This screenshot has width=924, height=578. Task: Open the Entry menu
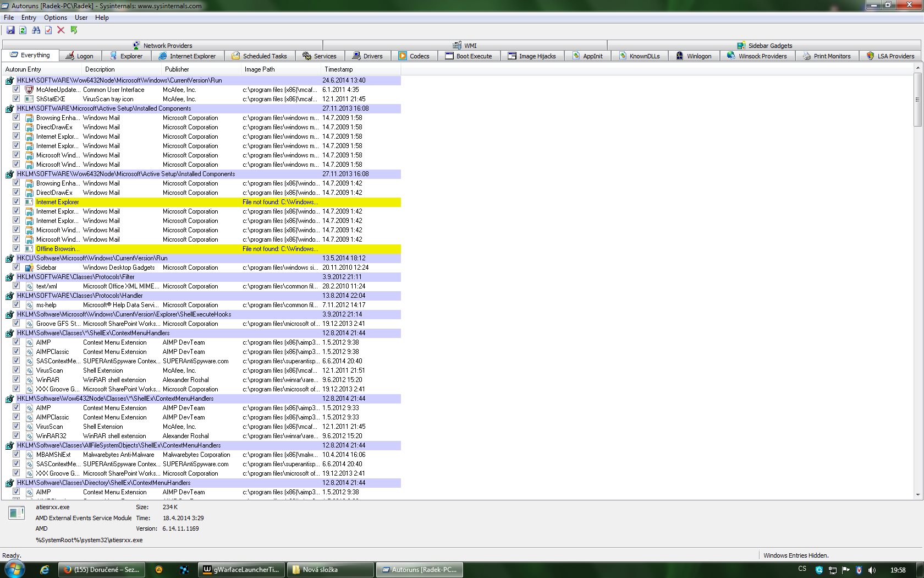pyautogui.click(x=29, y=18)
